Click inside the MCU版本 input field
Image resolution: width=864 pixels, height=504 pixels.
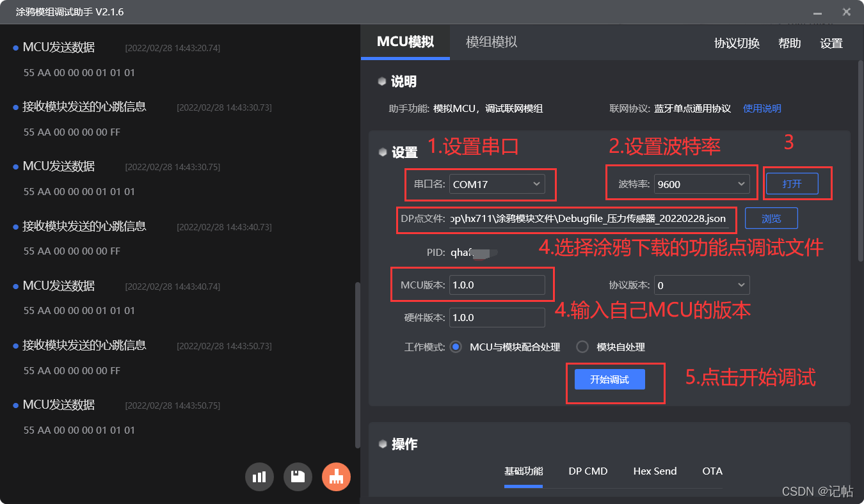[497, 285]
